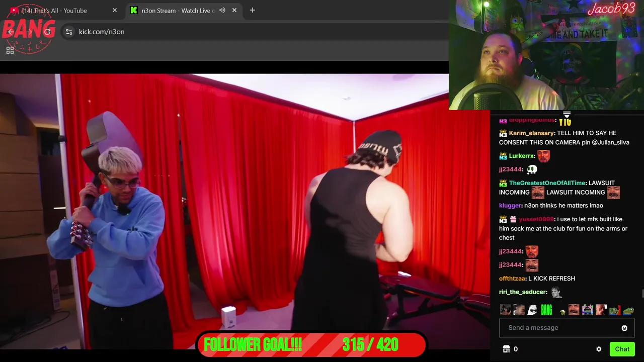Click the n3on live stream video
644x362 pixels.
(x=245, y=211)
